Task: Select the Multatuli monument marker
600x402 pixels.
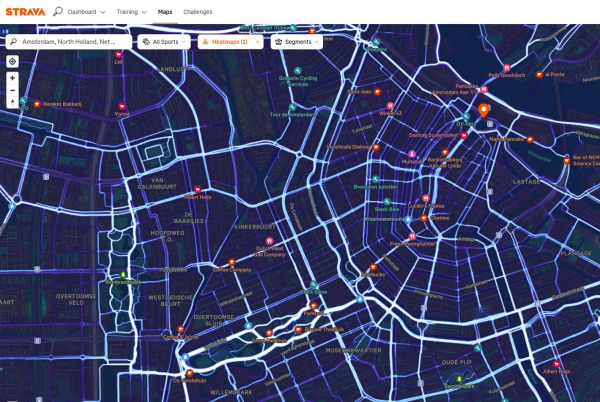Action: tap(412, 154)
